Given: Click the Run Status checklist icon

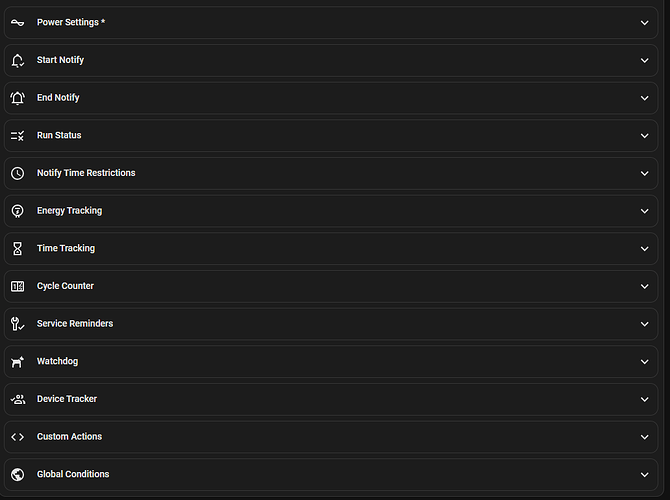Looking at the screenshot, I should point(17,135).
